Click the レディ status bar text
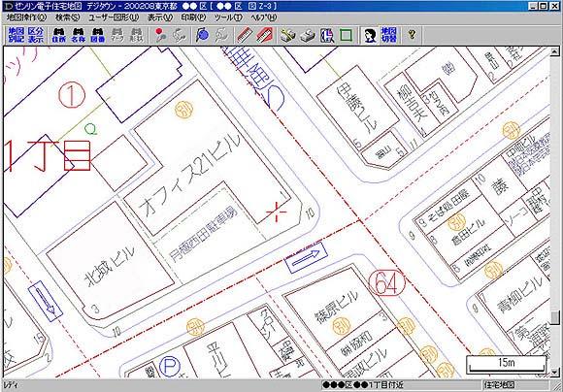Screen dimensions: 563x392 click(x=11, y=385)
